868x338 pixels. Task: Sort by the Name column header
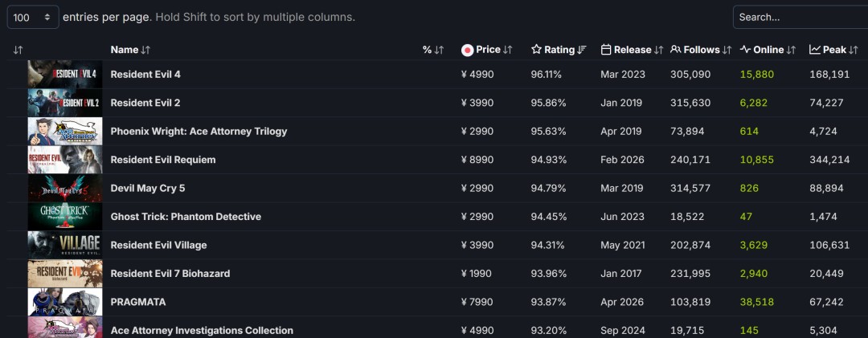pyautogui.click(x=130, y=50)
